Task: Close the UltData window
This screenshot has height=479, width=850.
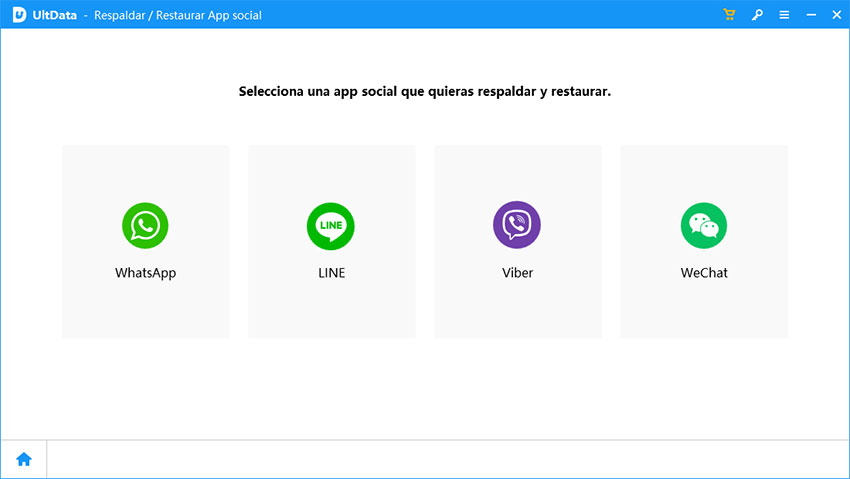Action: pyautogui.click(x=836, y=15)
